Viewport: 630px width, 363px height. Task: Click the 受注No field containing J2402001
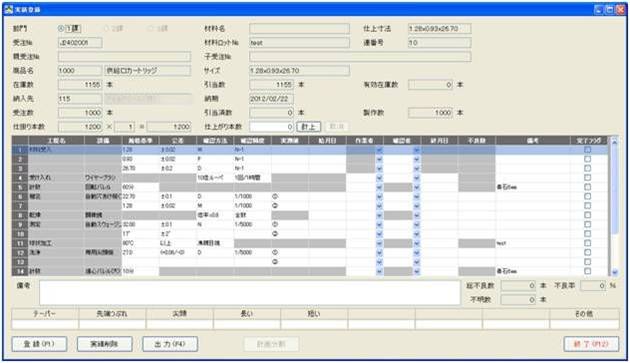point(80,43)
